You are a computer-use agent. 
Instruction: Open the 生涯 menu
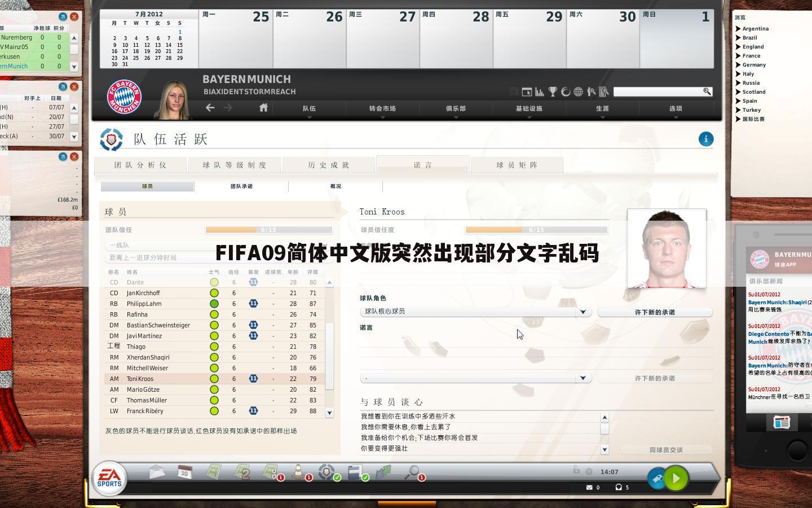(x=602, y=108)
